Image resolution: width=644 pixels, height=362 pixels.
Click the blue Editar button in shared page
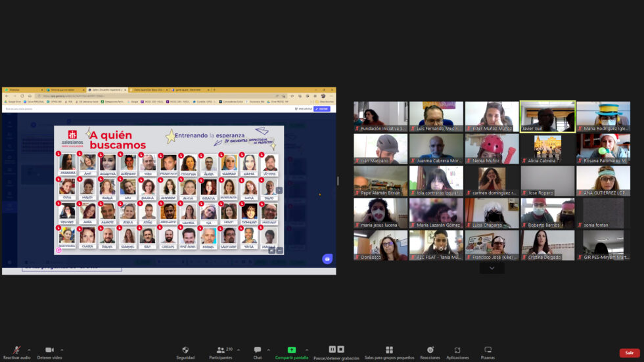tap(322, 109)
